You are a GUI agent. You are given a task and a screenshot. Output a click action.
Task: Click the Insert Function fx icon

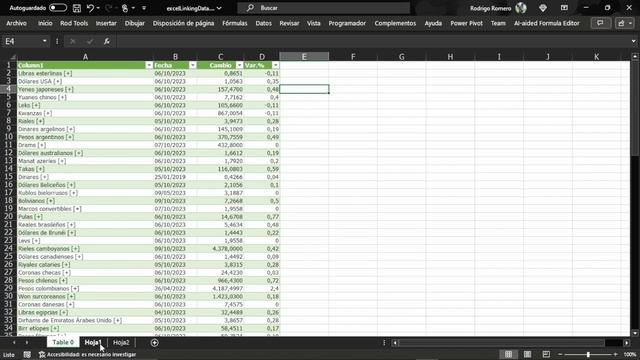[x=107, y=41]
